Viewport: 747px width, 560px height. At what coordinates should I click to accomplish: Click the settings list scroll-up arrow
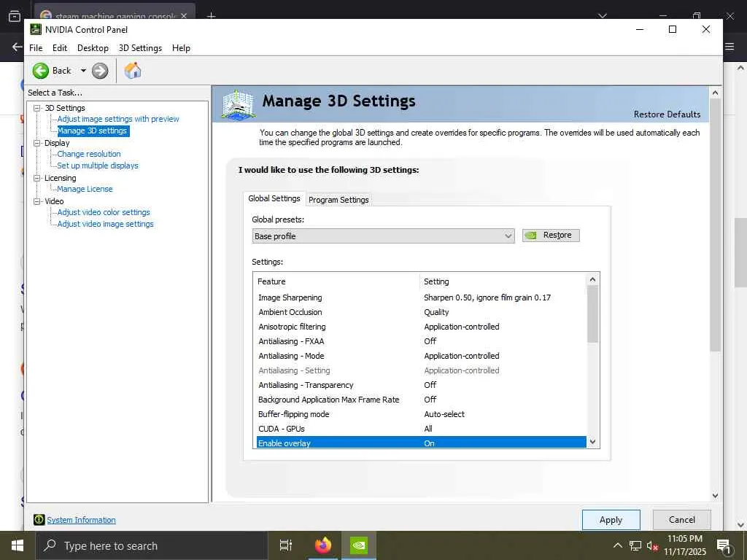point(592,279)
